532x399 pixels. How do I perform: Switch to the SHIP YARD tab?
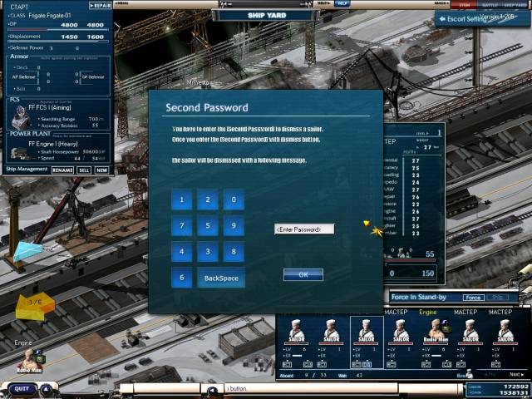(515, 5)
